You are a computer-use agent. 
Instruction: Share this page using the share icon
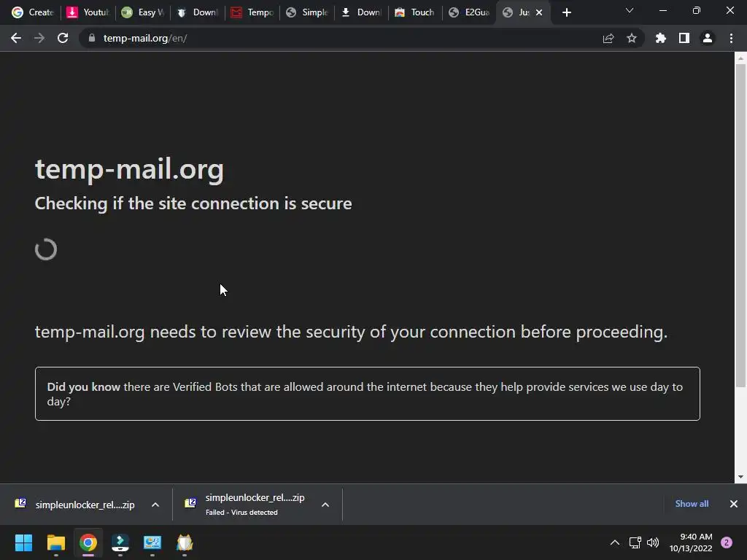[608, 38]
